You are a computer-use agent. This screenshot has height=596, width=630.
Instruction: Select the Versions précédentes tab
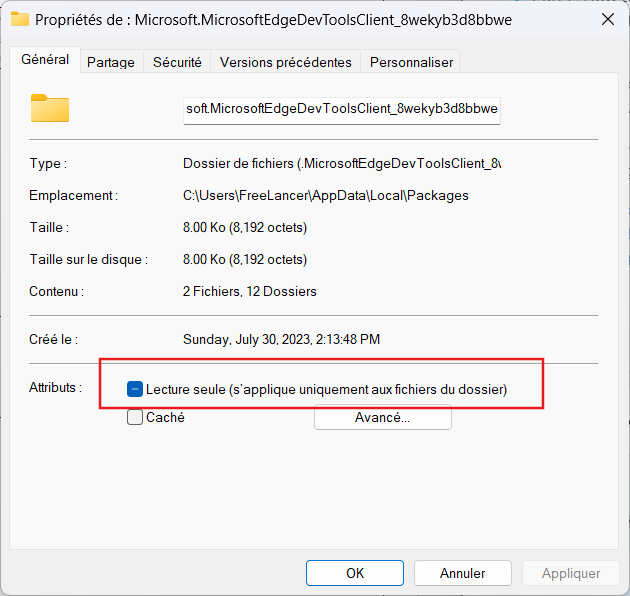[285, 62]
